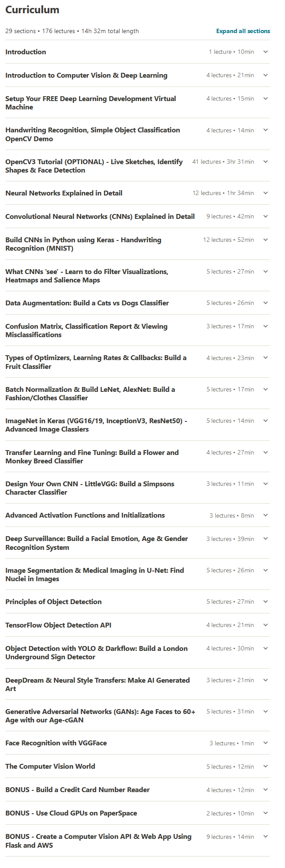The image size is (285, 868).
Task: Expand chevron for Neural Networks Explained in Detail
Action: coord(266,193)
